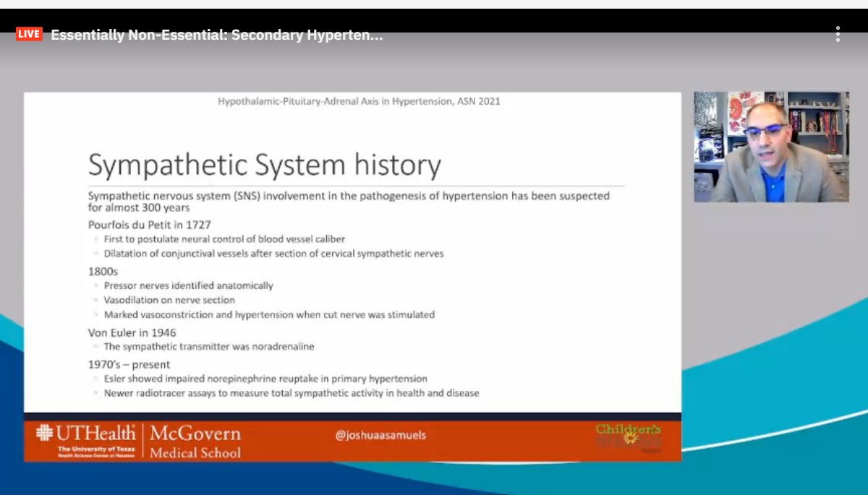This screenshot has width=868, height=495.
Task: Click 'Dilatation of conjunctival vessels' bullet
Action: point(273,254)
